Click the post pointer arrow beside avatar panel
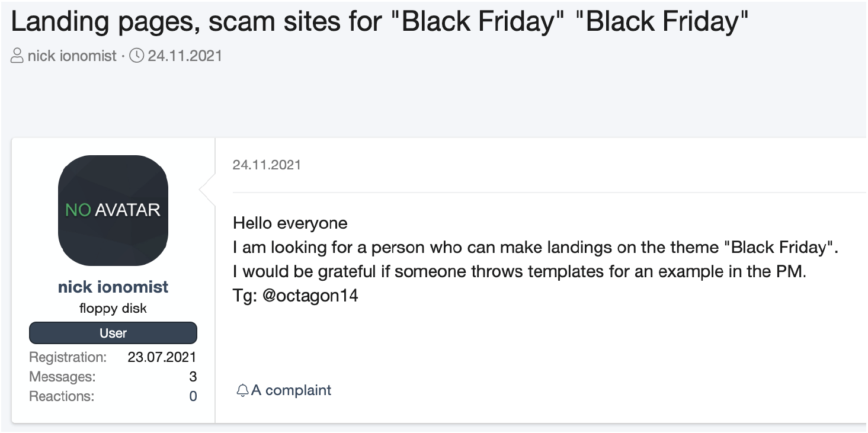The width and height of the screenshot is (868, 433). tap(207, 190)
